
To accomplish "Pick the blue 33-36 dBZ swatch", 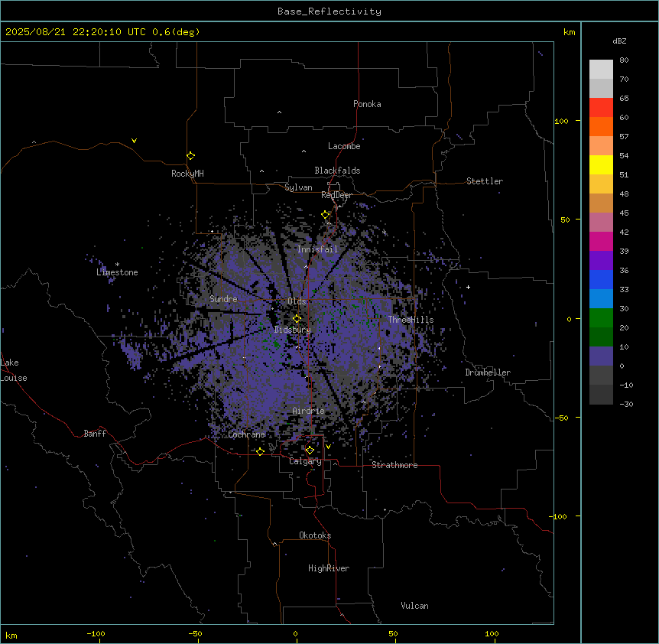I will (x=601, y=279).
